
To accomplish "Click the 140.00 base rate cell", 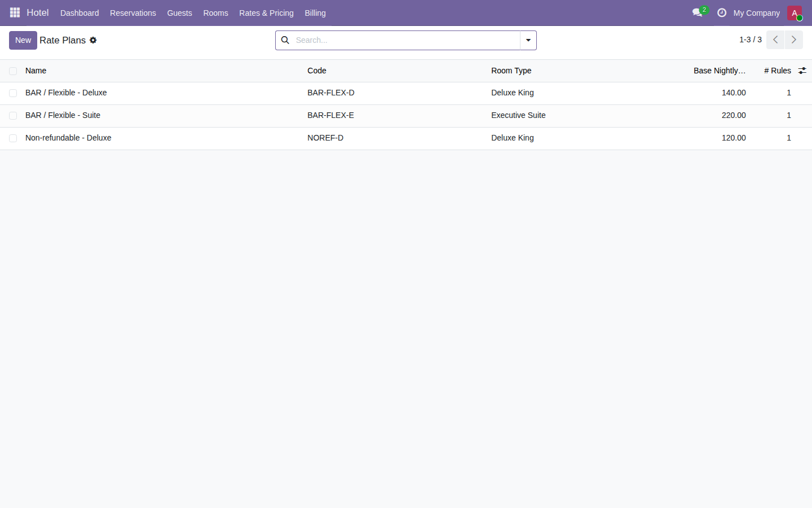I will tap(734, 93).
